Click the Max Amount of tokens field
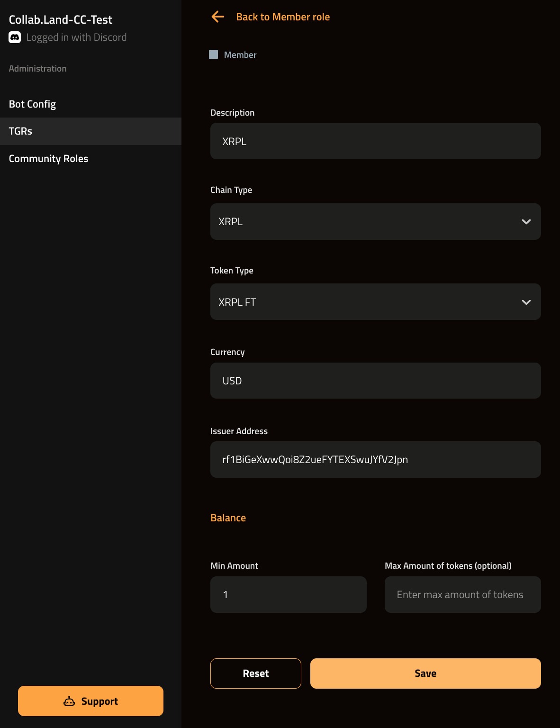The height and width of the screenshot is (728, 560). pyautogui.click(x=462, y=595)
